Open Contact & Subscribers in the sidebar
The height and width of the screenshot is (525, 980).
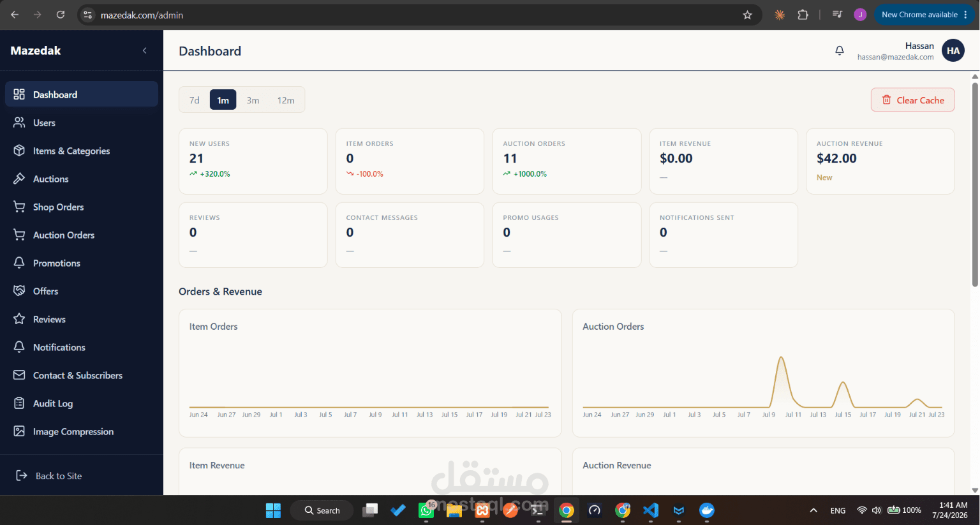pos(82,375)
